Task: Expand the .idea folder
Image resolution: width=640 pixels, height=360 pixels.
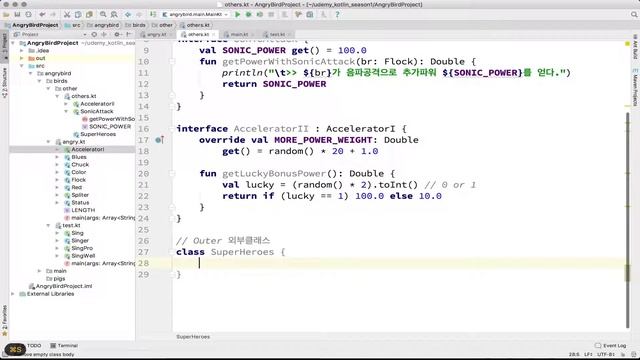Action: (22, 51)
